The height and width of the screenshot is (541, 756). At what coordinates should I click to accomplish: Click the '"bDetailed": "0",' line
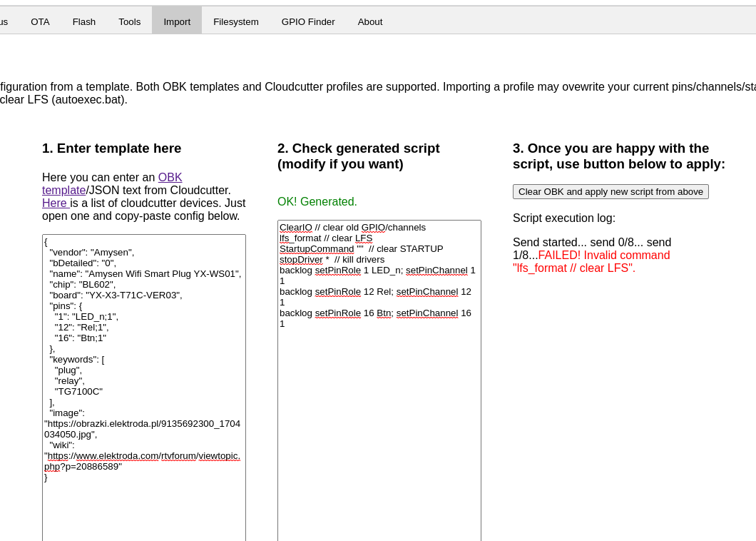[83, 263]
